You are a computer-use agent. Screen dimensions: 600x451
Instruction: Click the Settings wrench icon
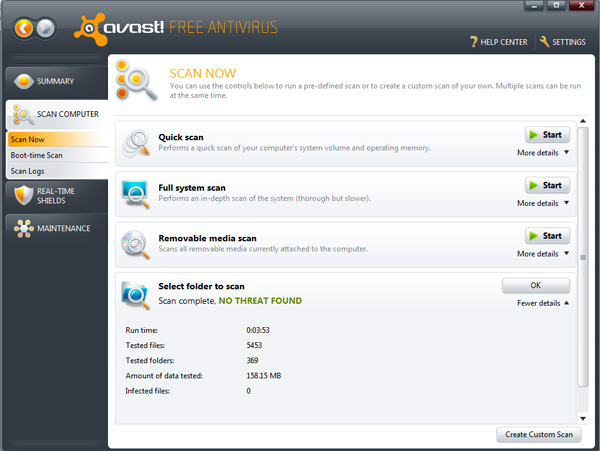[x=544, y=41]
